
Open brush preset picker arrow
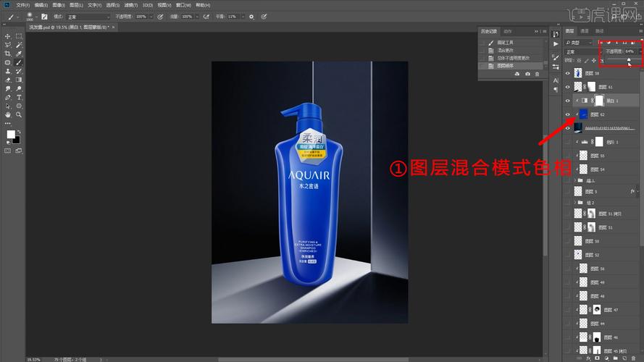[36, 17]
